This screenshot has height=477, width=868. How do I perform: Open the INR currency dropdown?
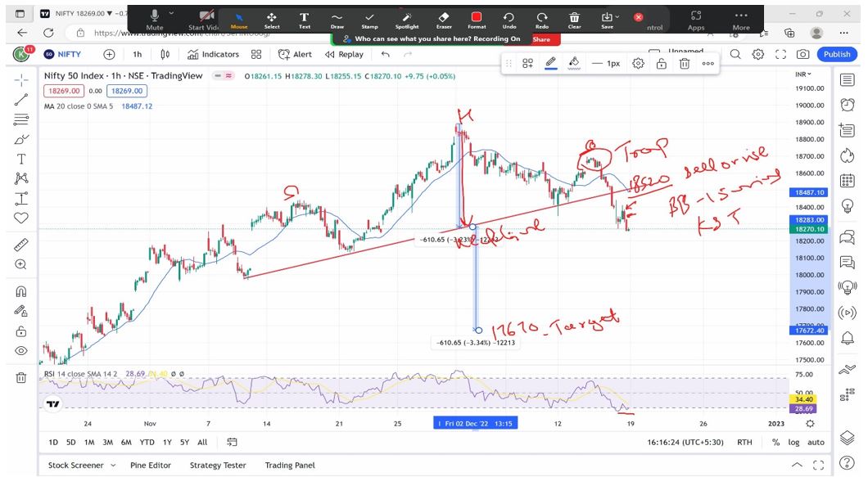[803, 74]
